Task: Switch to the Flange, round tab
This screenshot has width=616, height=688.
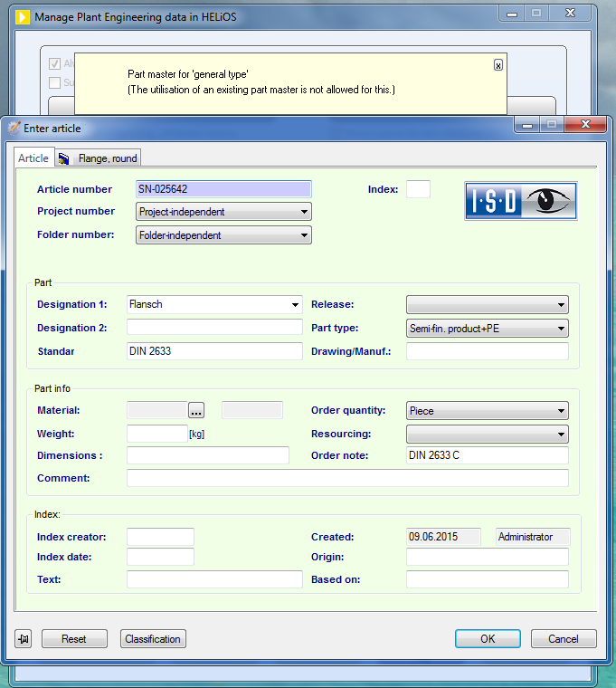Action: point(107,158)
